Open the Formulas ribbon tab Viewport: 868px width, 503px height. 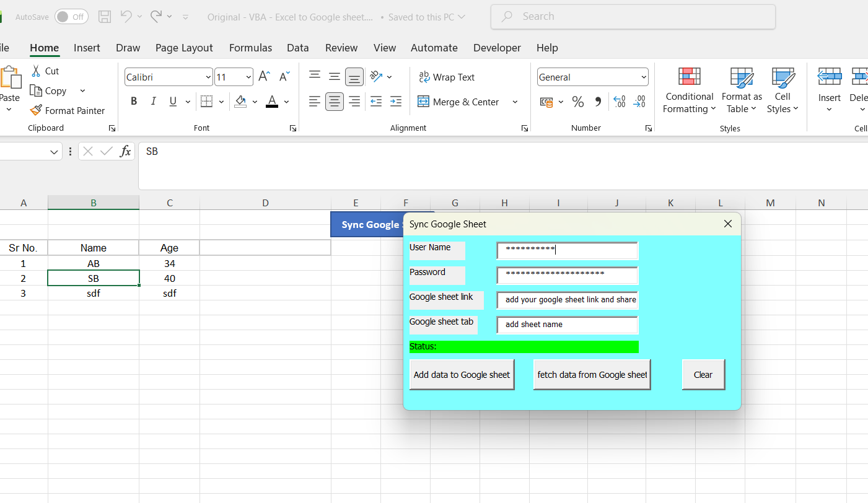tap(250, 48)
